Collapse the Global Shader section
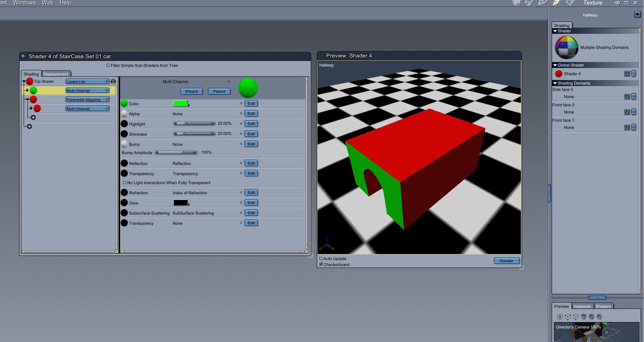Screen dimensions: 644x342 click(555, 65)
